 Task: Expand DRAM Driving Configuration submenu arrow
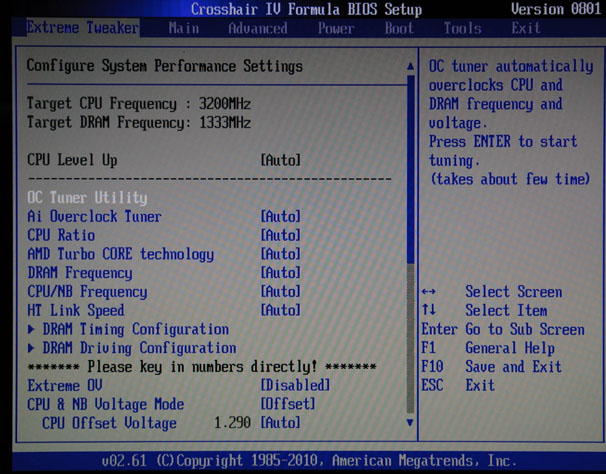coord(31,348)
